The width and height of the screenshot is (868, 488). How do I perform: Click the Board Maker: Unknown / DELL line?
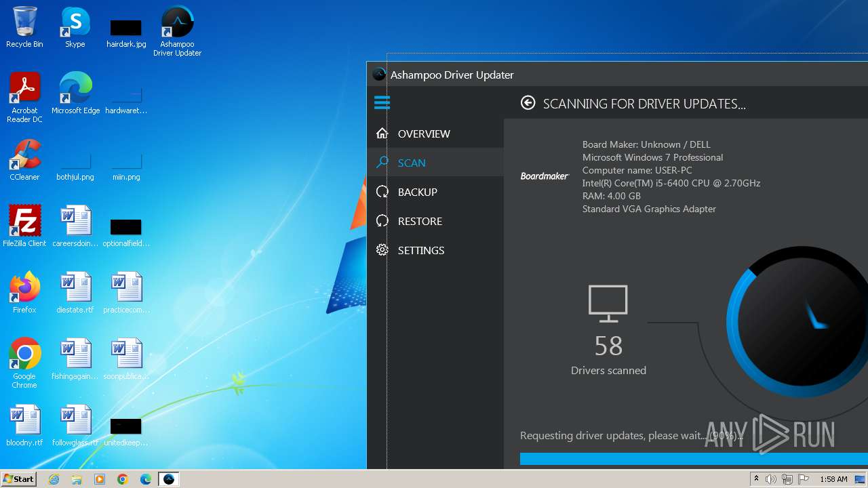click(646, 144)
